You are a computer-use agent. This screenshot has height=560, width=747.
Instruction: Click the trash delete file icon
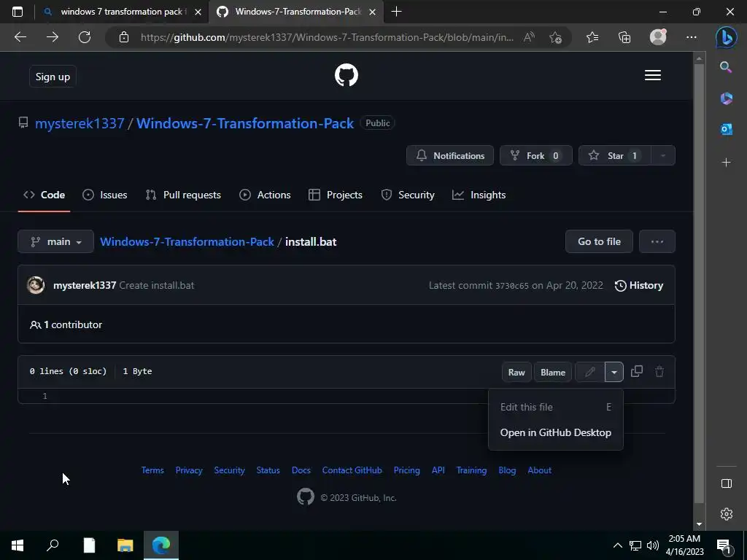[659, 371]
